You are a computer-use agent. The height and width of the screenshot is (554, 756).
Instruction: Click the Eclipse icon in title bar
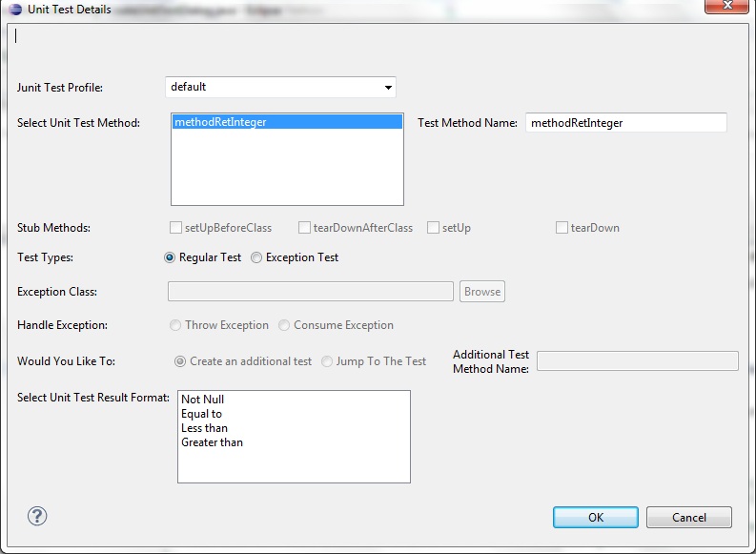pos(15,10)
